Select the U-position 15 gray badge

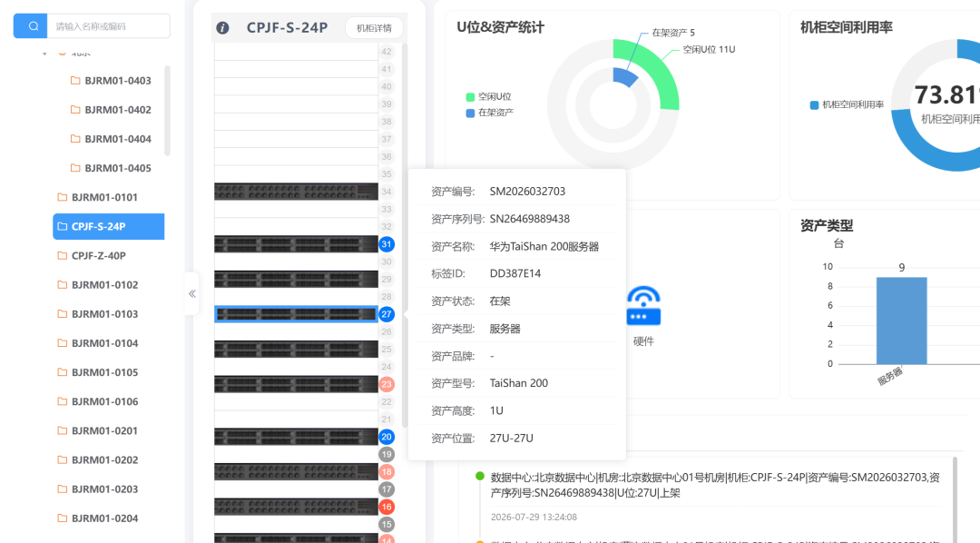click(387, 525)
